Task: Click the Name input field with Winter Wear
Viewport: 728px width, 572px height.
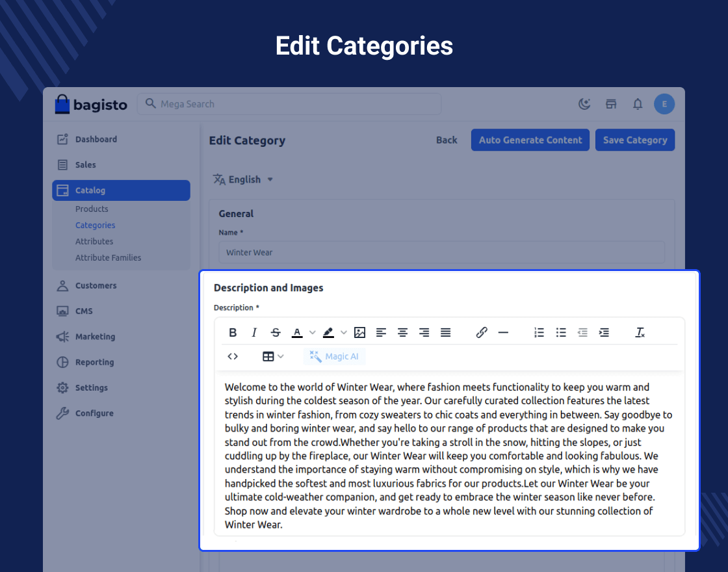Action: [441, 253]
